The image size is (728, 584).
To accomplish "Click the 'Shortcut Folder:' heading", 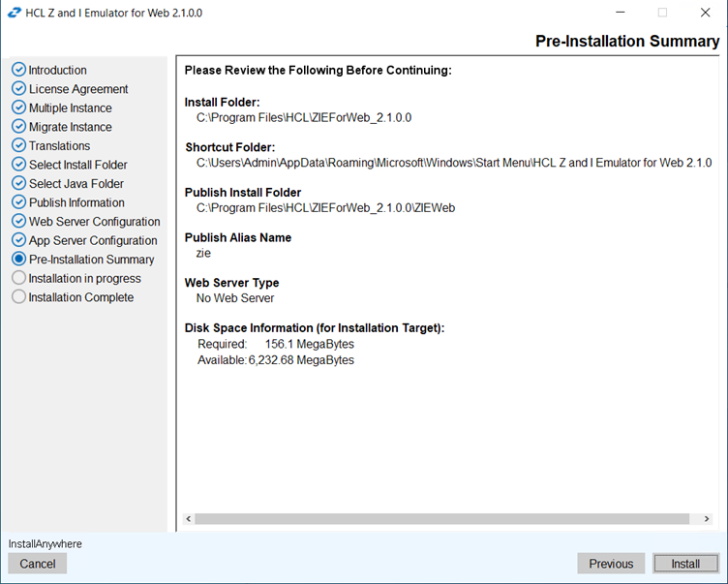I will 229,147.
